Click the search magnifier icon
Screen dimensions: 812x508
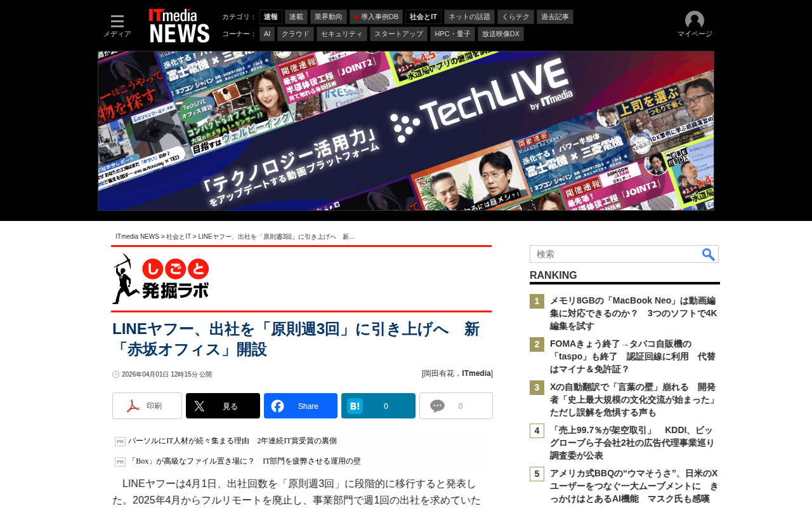click(x=709, y=254)
